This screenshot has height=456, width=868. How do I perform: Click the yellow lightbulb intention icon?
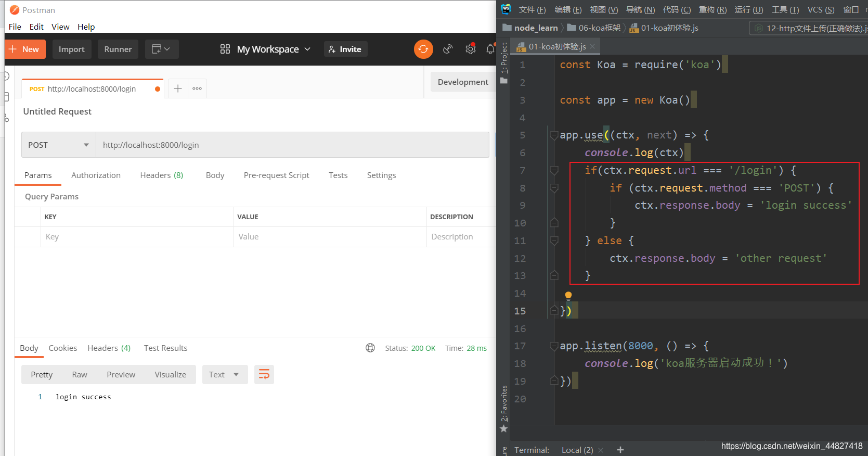point(568,296)
